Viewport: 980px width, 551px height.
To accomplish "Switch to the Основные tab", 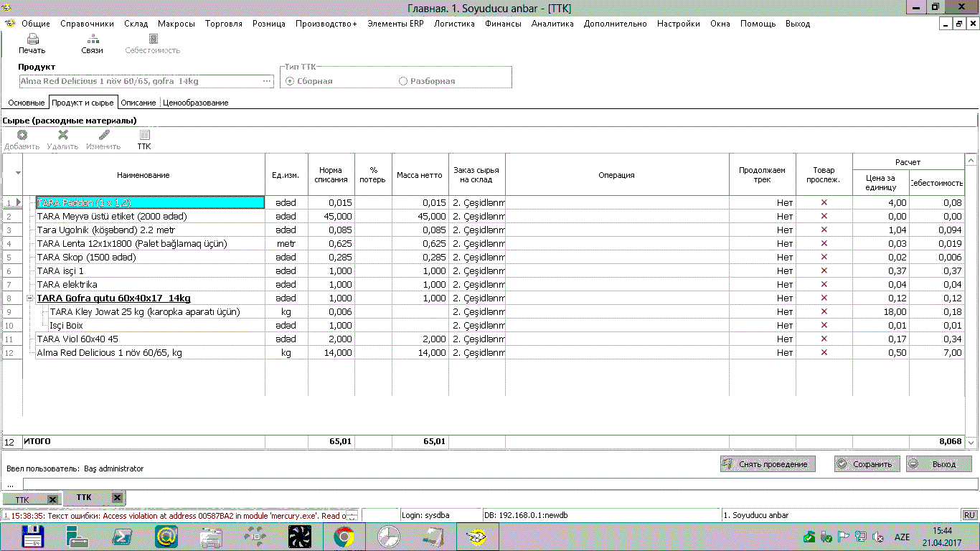I will [x=26, y=103].
